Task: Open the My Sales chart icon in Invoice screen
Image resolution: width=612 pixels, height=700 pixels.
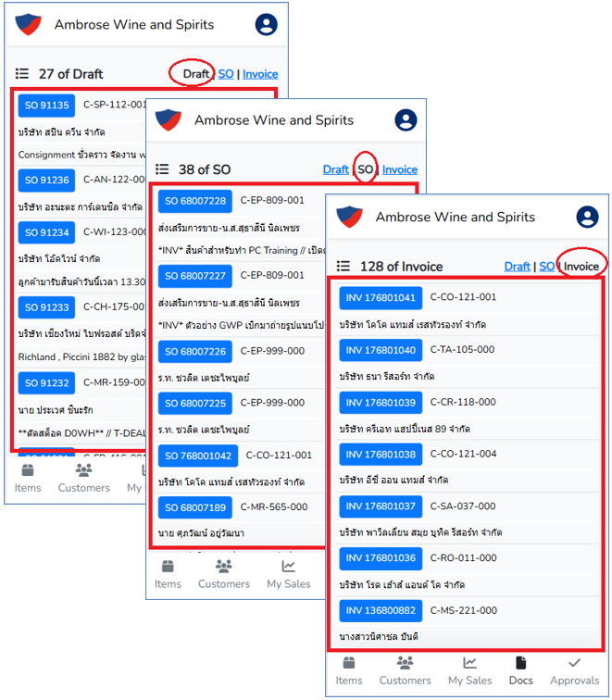Action: (469, 663)
